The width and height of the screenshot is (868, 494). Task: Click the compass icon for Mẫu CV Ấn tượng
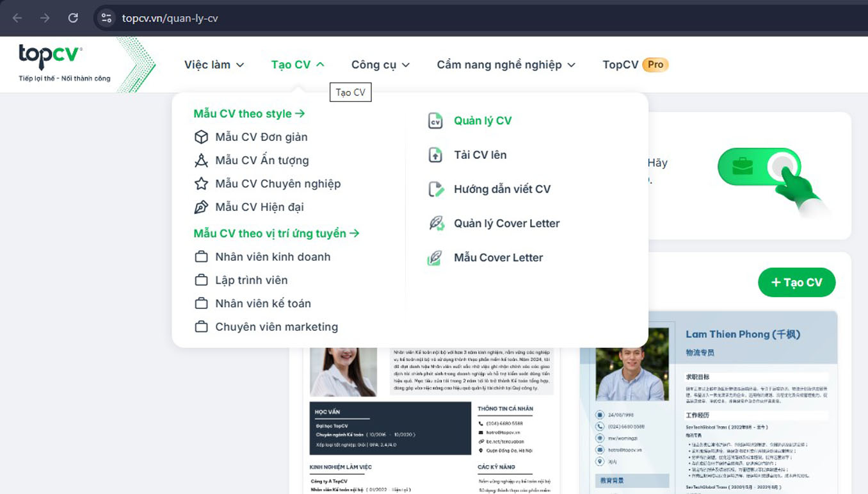pos(201,160)
